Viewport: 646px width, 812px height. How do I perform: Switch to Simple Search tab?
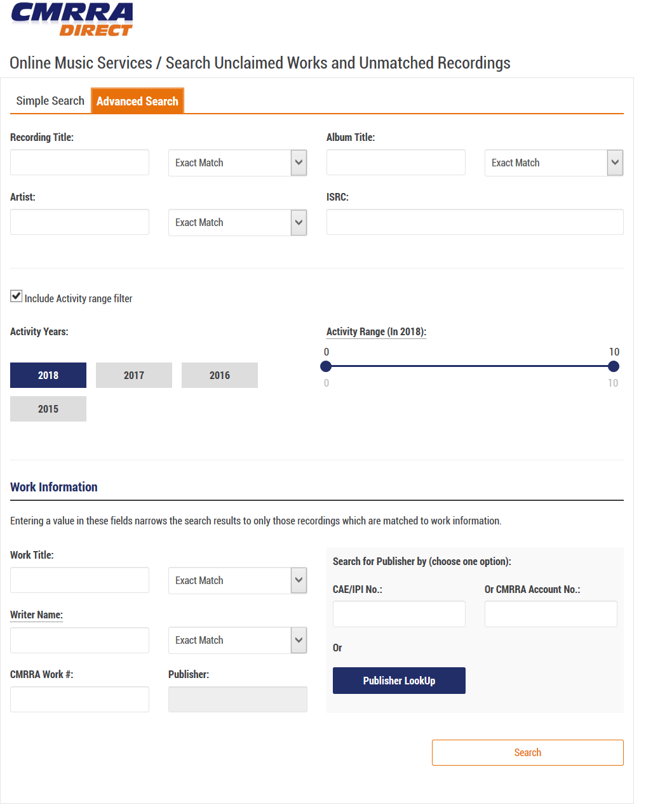50,101
